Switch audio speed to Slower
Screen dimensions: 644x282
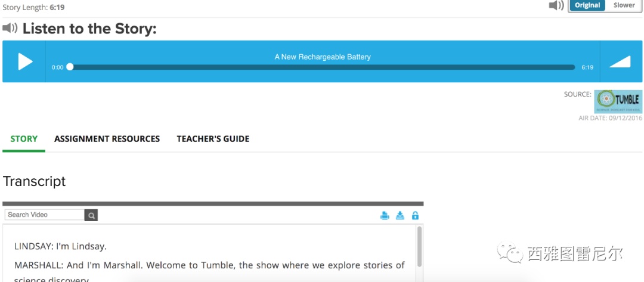624,5
